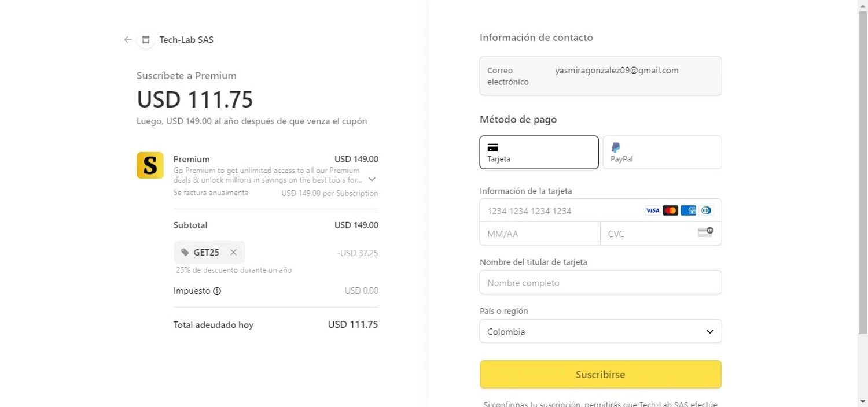Click the page's vertical scrollbar
This screenshot has width=868, height=407.
click(x=863, y=173)
